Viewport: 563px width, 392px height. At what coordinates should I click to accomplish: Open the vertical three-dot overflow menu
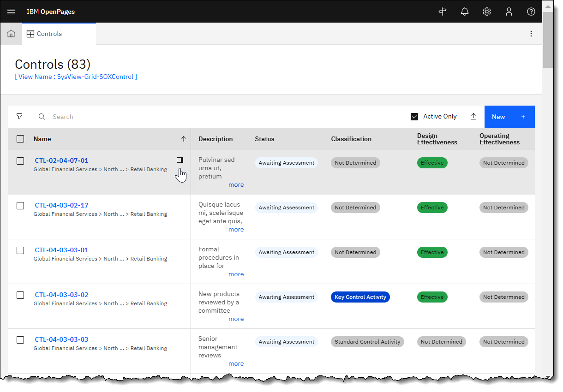click(x=531, y=34)
